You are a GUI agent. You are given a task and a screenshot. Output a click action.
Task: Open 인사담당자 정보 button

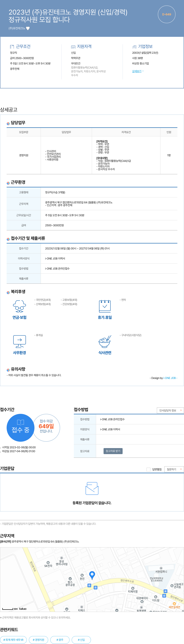coord(170,410)
